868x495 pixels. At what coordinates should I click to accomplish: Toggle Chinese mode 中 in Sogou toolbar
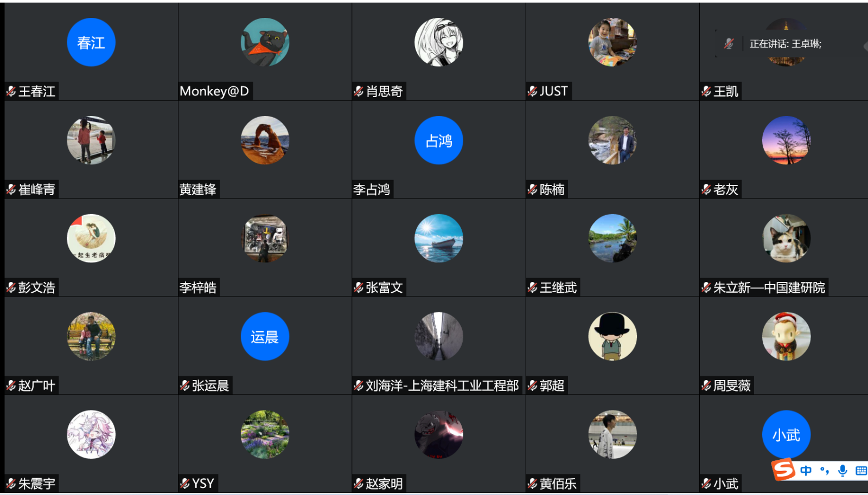click(x=806, y=471)
